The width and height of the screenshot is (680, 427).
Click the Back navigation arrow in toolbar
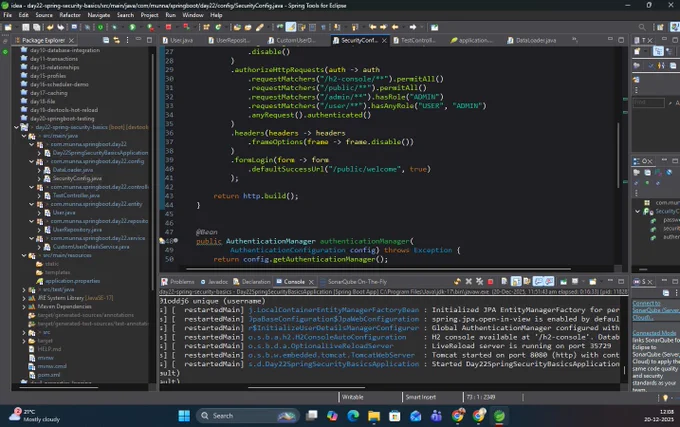coord(395,27)
